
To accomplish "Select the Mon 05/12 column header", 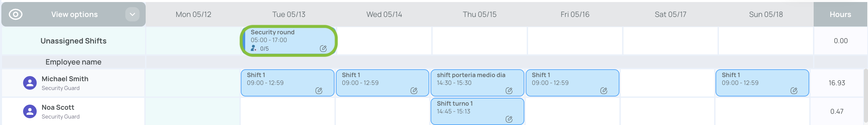I will [193, 14].
